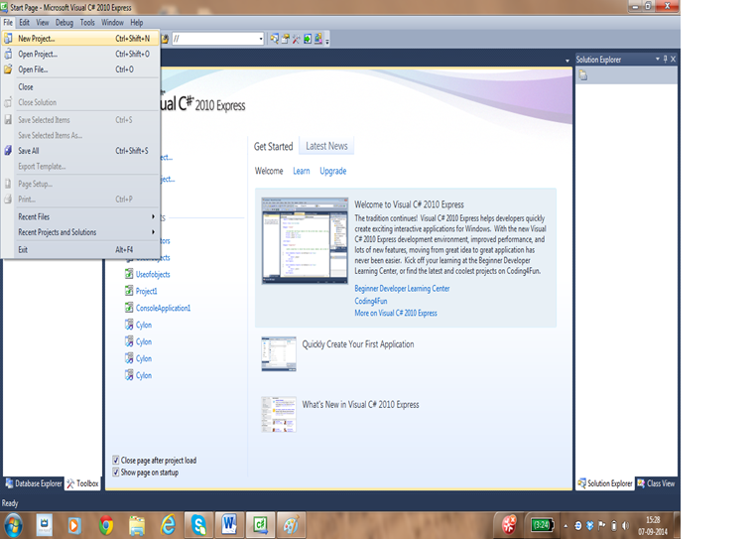756x539 pixels.
Task: Select New Project... in File menu
Action: click(x=81, y=38)
